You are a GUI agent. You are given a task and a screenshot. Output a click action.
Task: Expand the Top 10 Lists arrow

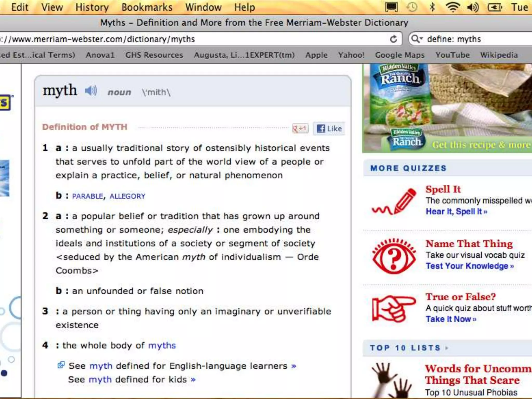(x=447, y=348)
